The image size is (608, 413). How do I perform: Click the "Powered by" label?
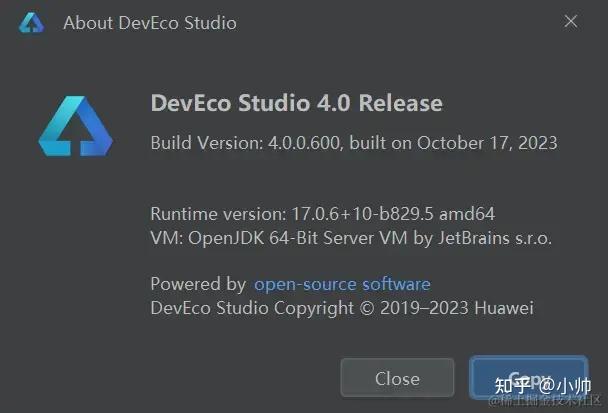[x=198, y=284]
